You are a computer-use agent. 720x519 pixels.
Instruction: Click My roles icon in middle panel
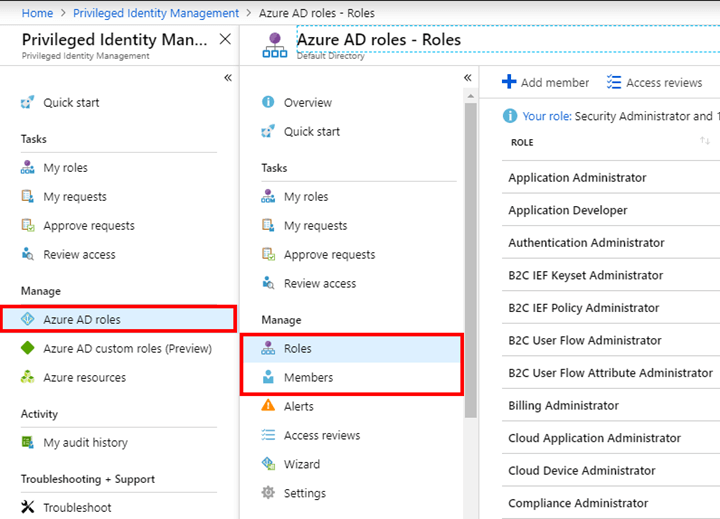click(x=268, y=196)
